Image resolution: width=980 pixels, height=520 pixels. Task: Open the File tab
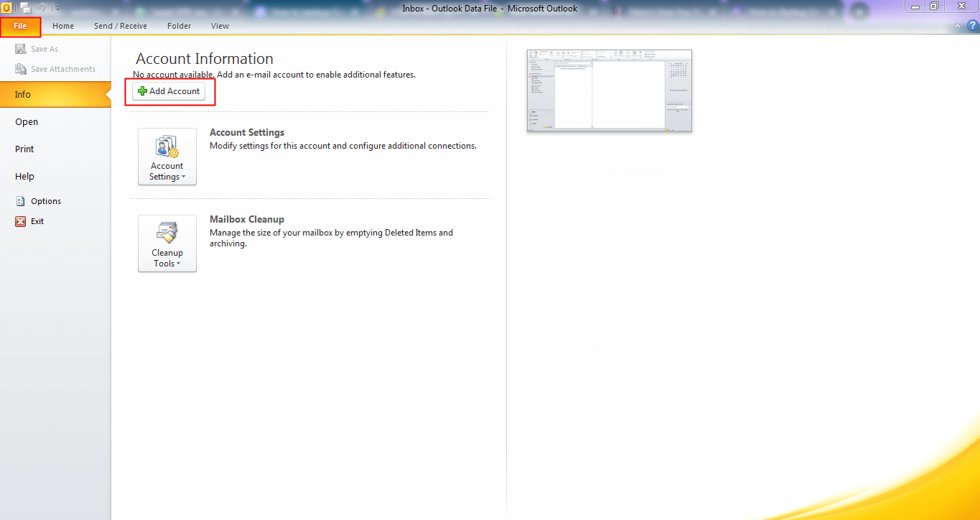tap(20, 26)
